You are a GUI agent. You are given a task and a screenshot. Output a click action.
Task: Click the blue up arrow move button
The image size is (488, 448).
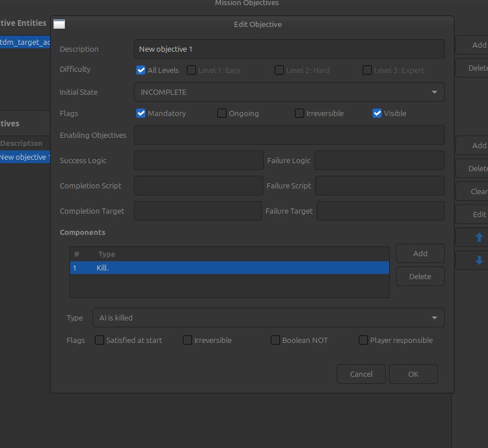click(x=479, y=238)
